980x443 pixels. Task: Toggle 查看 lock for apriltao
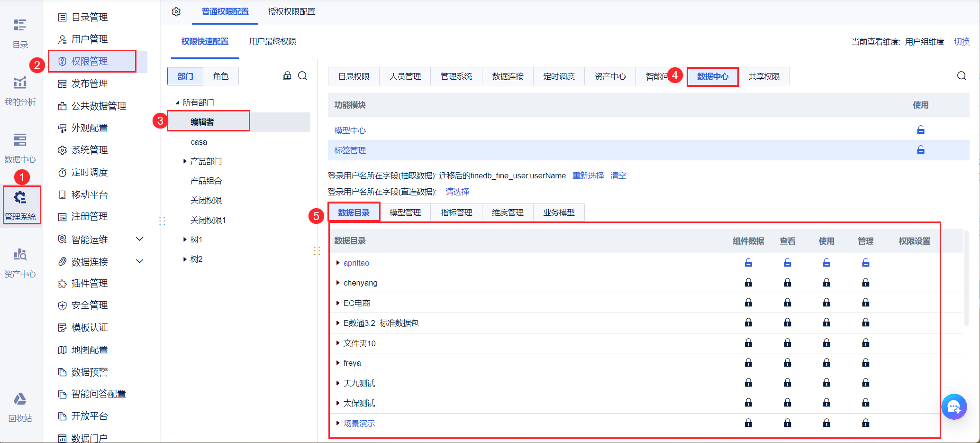(x=787, y=263)
